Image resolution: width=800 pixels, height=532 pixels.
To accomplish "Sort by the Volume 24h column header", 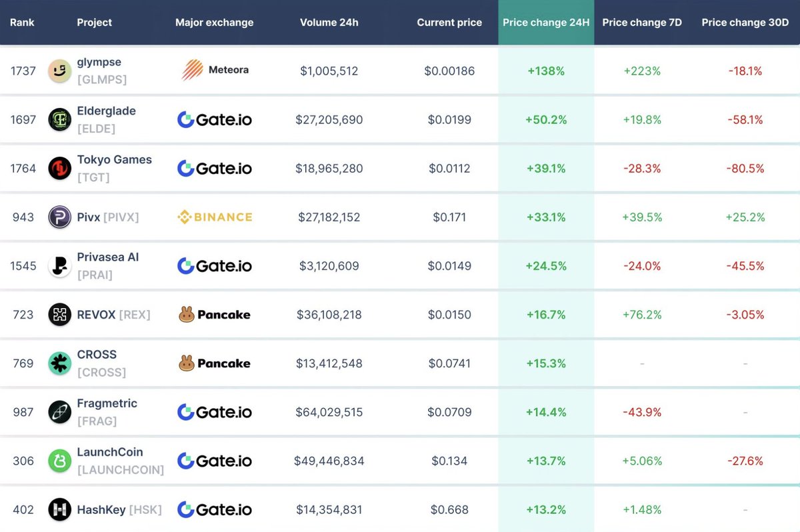I will (329, 22).
